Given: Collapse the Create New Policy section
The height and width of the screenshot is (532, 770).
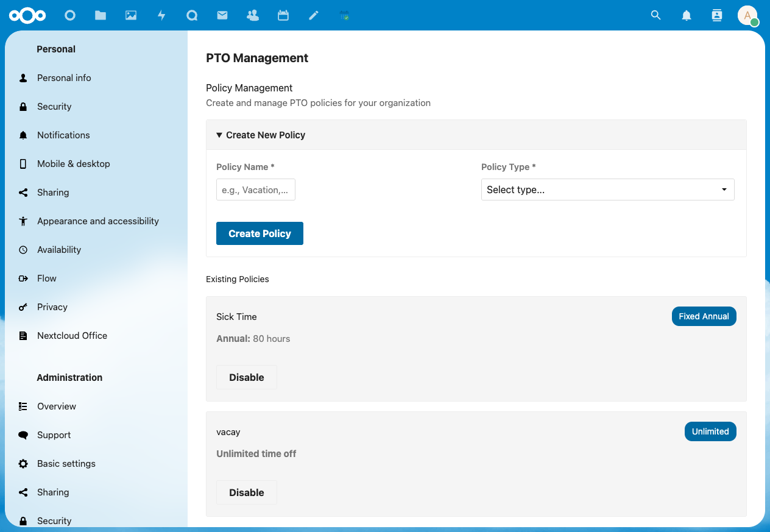Looking at the screenshot, I should tap(261, 135).
